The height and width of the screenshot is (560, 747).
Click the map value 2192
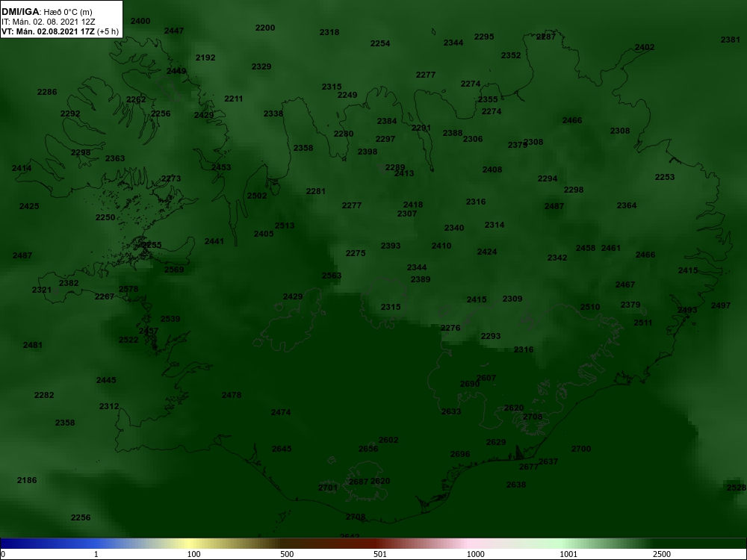point(205,57)
